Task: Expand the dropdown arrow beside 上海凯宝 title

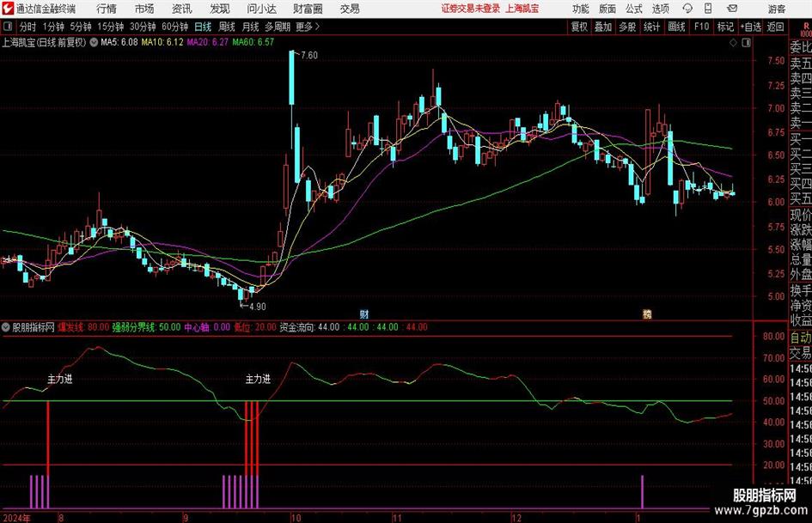Action: [x=94, y=42]
